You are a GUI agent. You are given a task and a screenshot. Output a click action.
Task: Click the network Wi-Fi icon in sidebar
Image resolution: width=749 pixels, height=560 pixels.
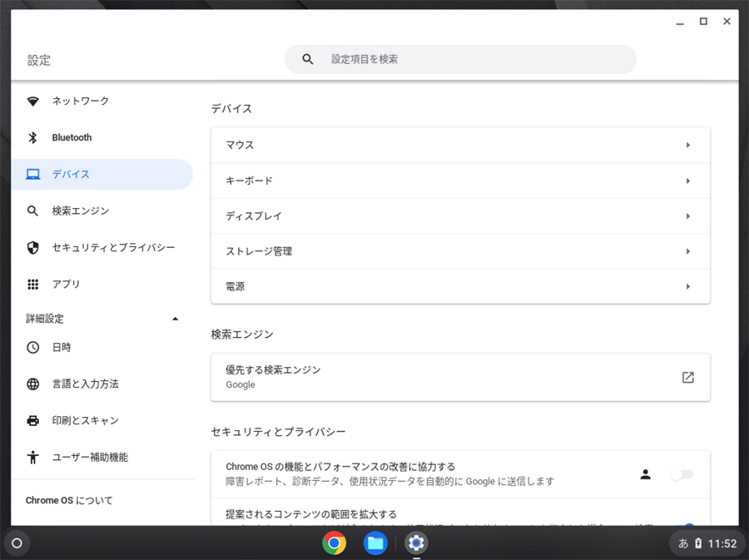click(33, 102)
